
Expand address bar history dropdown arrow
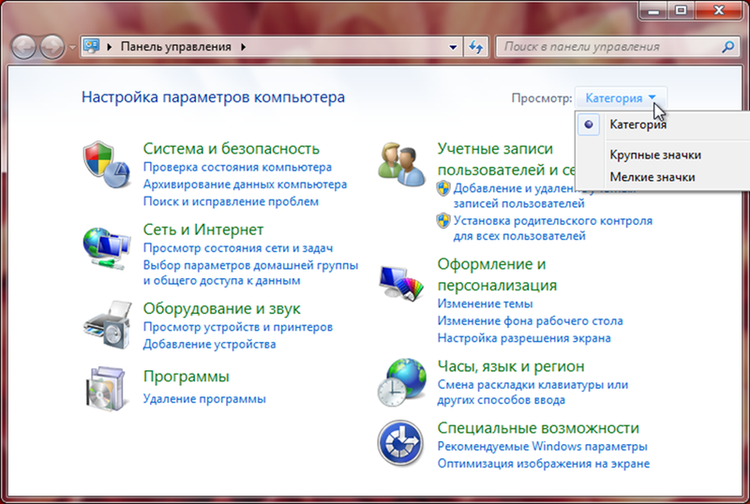coord(452,47)
